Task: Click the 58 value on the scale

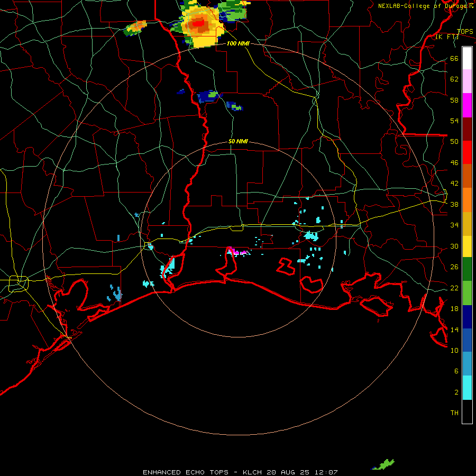Action: tap(454, 100)
